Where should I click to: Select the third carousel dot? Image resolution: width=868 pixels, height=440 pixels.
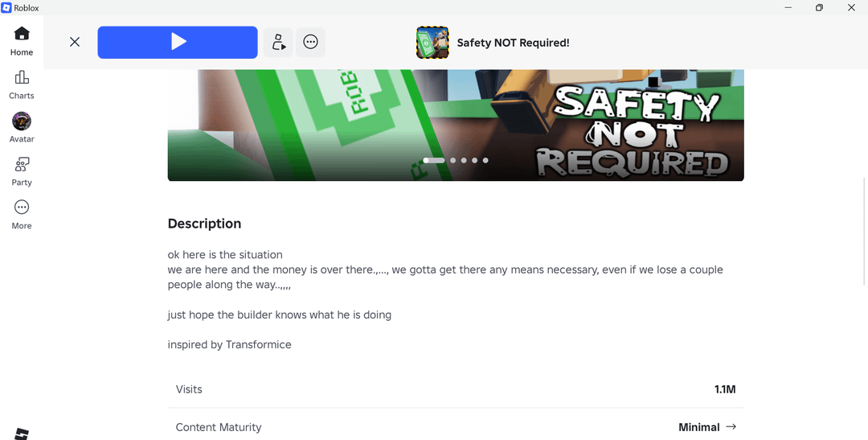(x=464, y=160)
